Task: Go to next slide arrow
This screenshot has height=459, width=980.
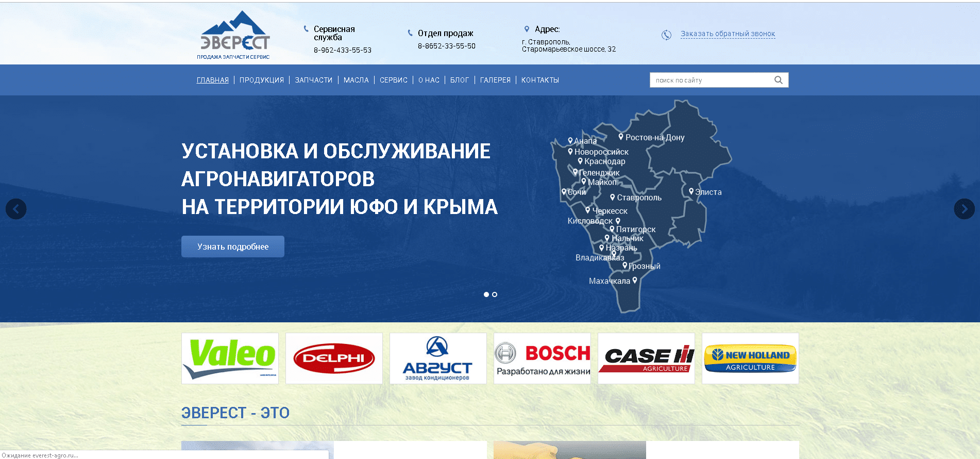Action: click(x=964, y=209)
